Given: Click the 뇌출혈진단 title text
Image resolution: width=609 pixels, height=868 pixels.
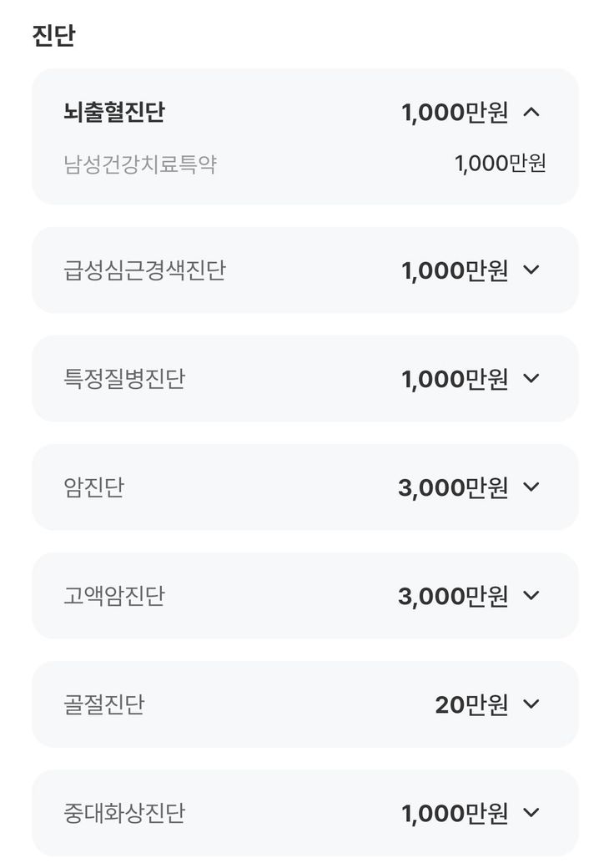Looking at the screenshot, I should (x=114, y=112).
